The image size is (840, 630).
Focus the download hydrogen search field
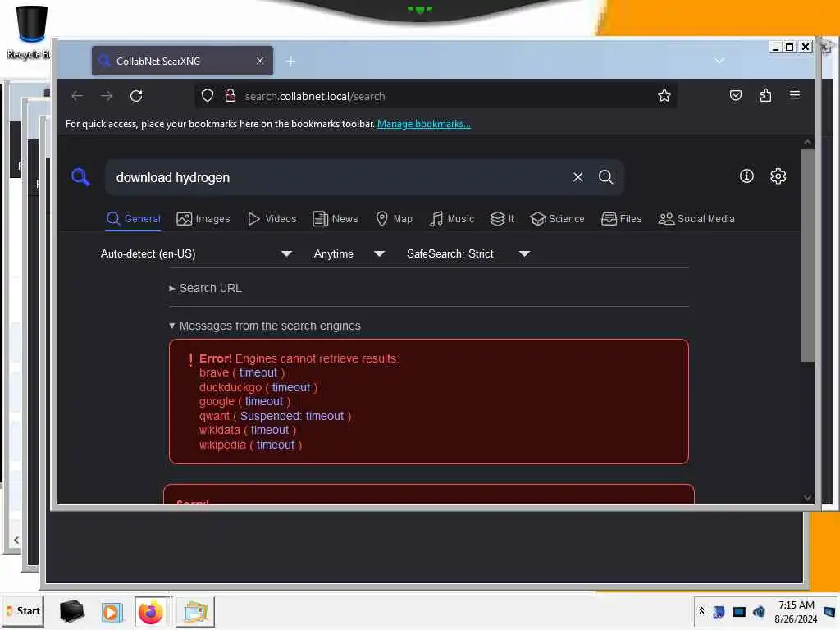(337, 177)
